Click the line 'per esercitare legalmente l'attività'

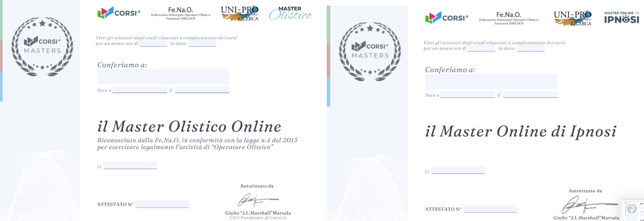tap(186, 147)
